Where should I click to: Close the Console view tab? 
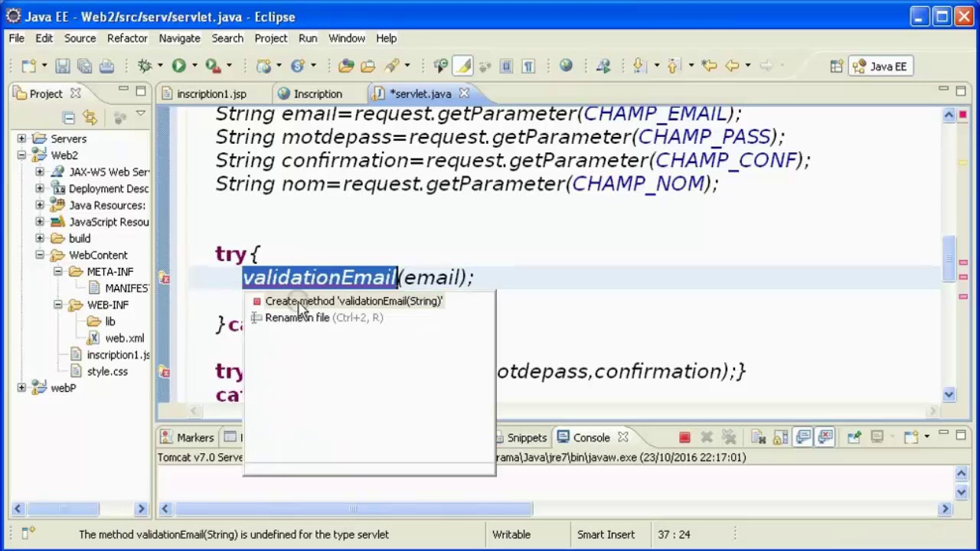tap(622, 437)
